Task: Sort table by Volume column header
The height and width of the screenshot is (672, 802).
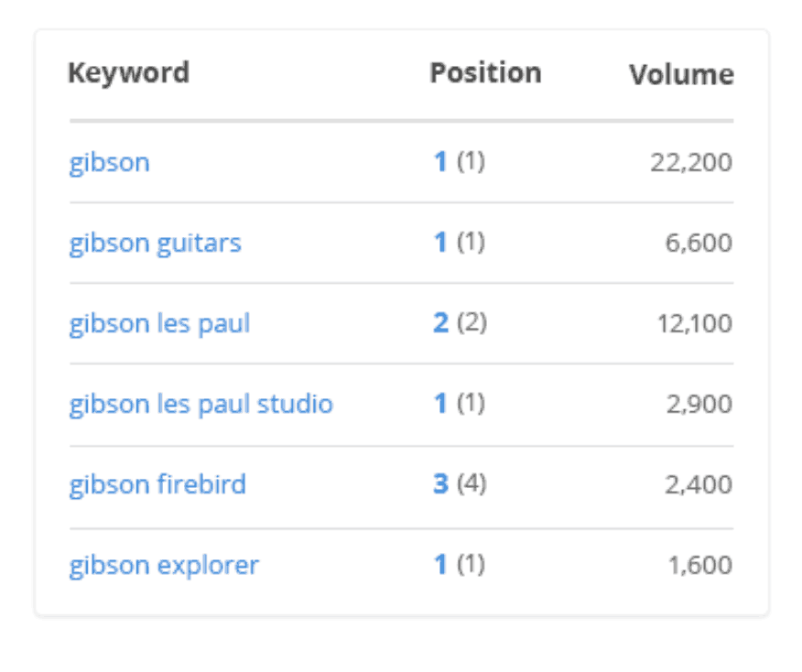Action: [681, 75]
